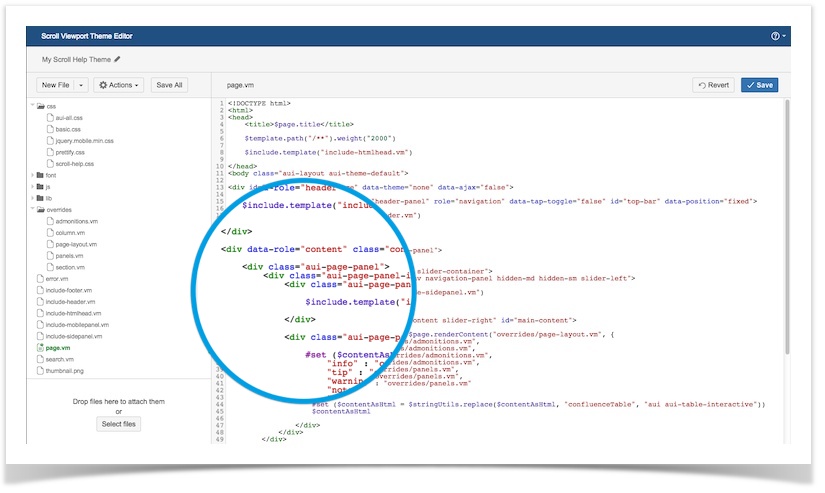825x493 pixels.
Task: Click the lib folder icon
Action: pos(41,198)
